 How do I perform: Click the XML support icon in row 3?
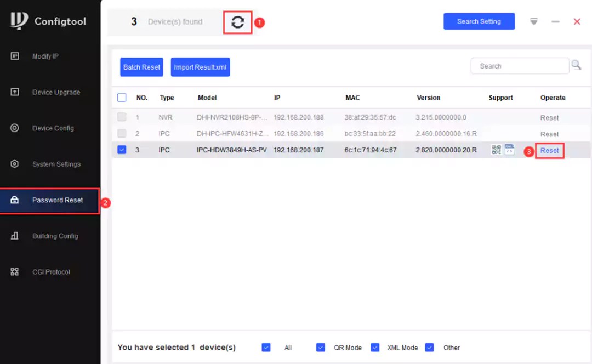click(509, 149)
